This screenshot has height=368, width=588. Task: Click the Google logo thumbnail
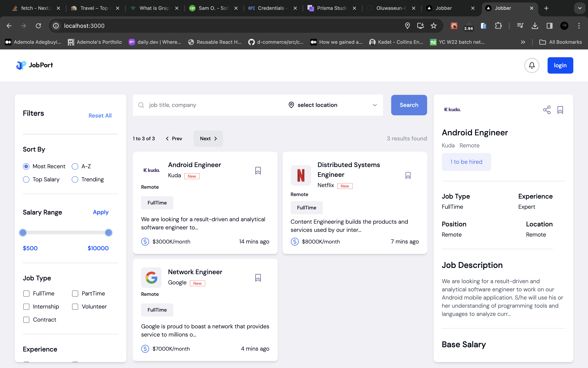pyautogui.click(x=151, y=277)
